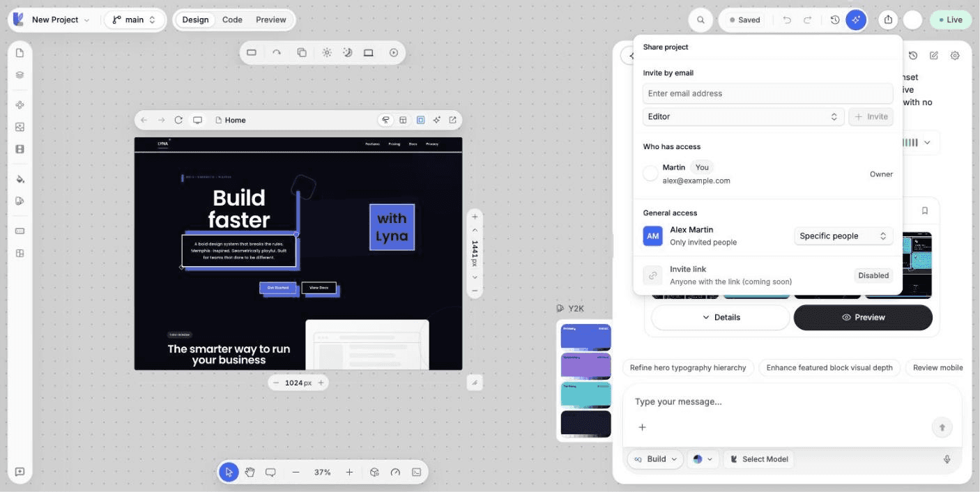
Task: Open the Pages icon in left sidebar
Action: pos(20,53)
